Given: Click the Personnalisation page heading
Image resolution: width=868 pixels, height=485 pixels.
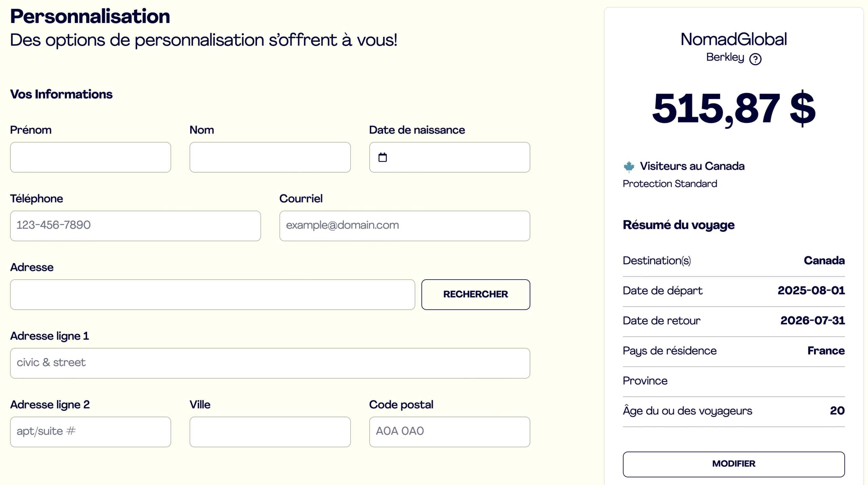Looking at the screenshot, I should tap(90, 16).
